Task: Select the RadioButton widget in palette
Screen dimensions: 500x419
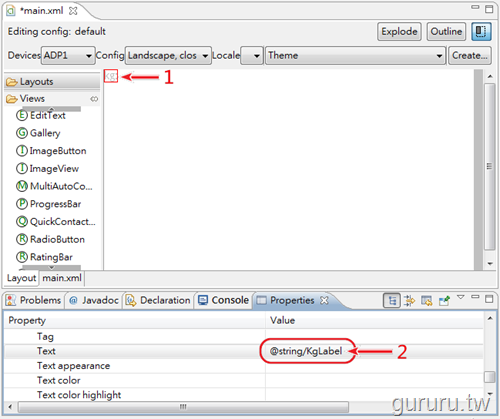Action: click(50, 239)
